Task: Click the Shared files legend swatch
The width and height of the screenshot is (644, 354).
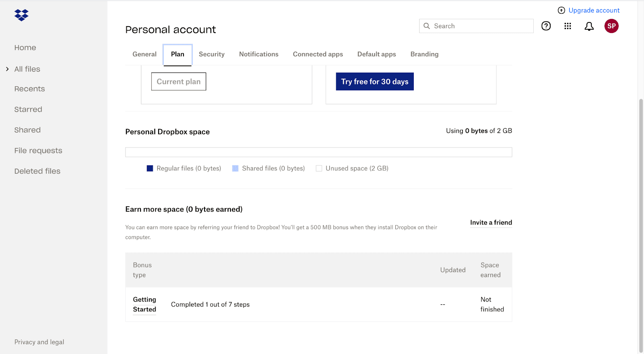Action: (235, 168)
